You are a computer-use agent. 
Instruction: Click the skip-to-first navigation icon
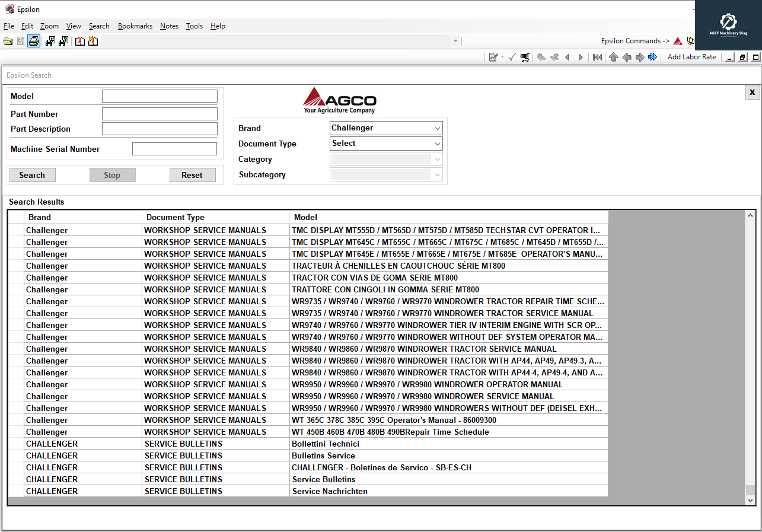pyautogui.click(x=597, y=57)
